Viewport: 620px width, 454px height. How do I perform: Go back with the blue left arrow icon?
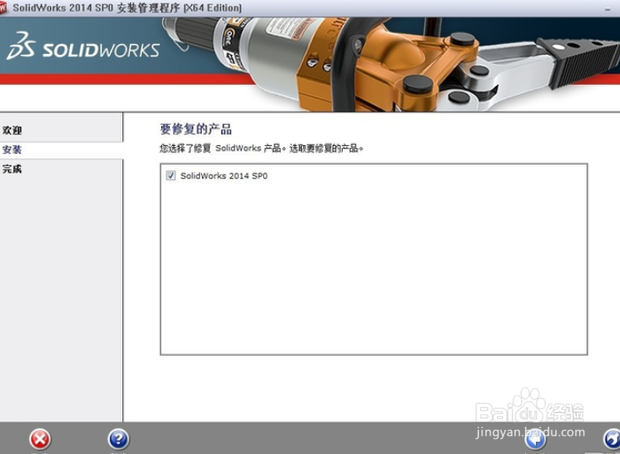point(535,440)
